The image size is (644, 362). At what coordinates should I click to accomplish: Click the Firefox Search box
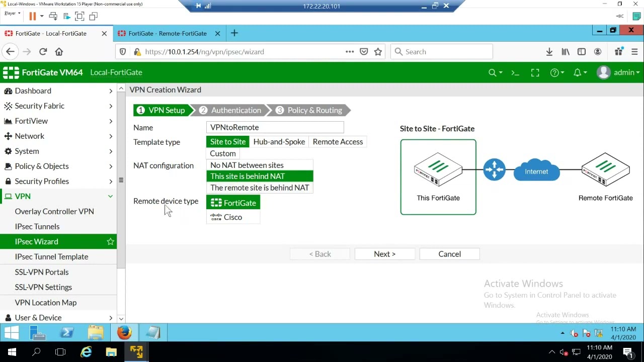tap(441, 52)
